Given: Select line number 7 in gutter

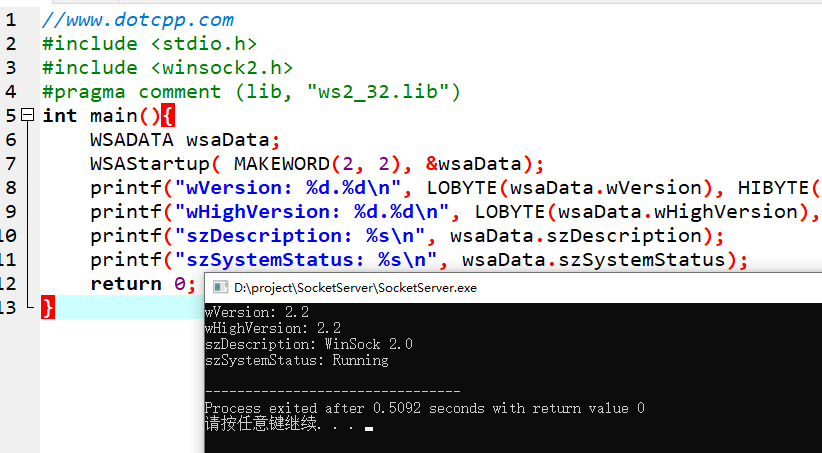Looking at the screenshot, I should tap(10, 139).
